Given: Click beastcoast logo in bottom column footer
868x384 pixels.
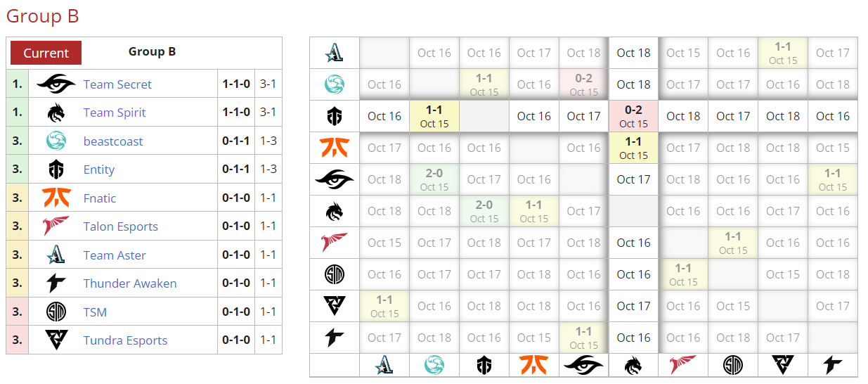Looking at the screenshot, I should [x=434, y=365].
